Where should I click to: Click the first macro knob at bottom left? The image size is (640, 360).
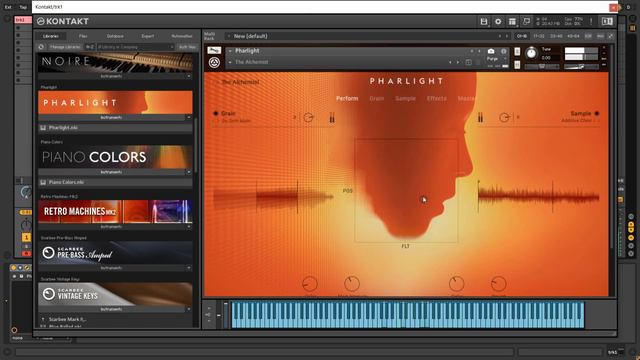[309, 284]
